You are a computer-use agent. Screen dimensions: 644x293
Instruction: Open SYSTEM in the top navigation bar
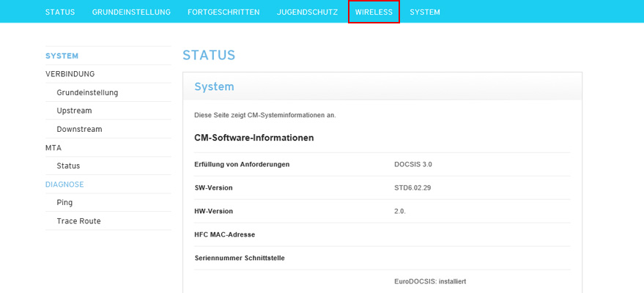425,12
